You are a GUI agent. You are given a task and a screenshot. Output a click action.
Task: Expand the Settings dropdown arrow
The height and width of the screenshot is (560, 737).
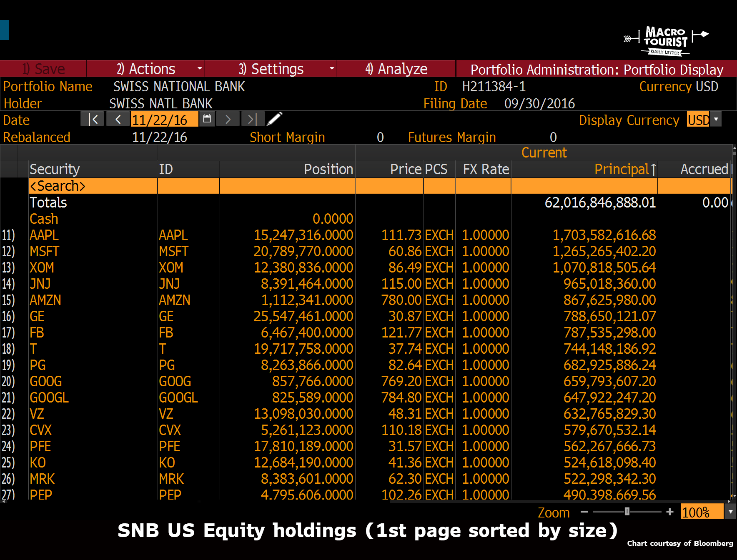coord(332,68)
